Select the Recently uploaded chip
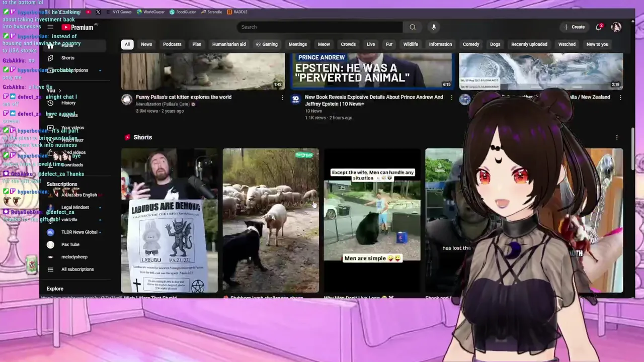Viewport: 644px width, 362px height. pyautogui.click(x=529, y=44)
